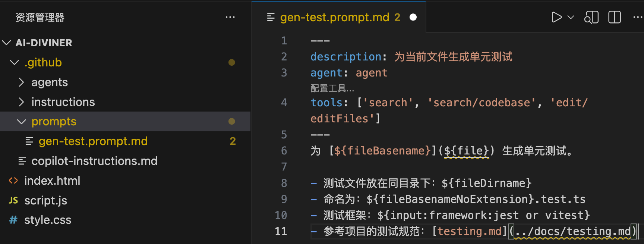Click the HTML icon beside index.html
Screen dimensions: 644x244
tap(13, 181)
